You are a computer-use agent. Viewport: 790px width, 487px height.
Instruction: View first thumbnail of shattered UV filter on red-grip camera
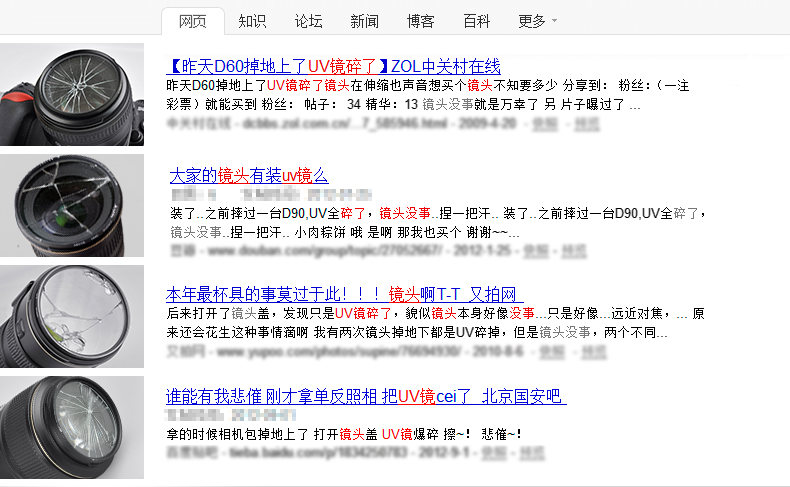72,95
